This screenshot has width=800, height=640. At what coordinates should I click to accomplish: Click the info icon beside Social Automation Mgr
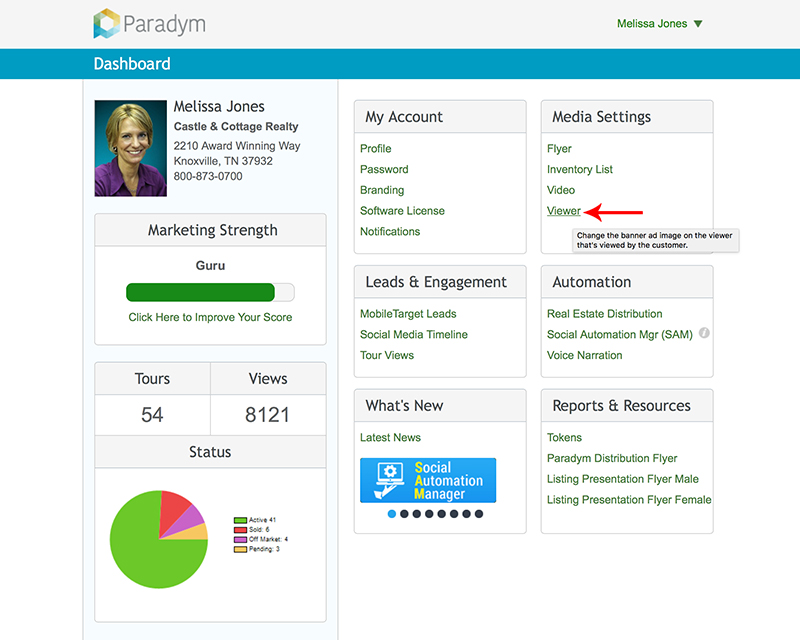704,333
